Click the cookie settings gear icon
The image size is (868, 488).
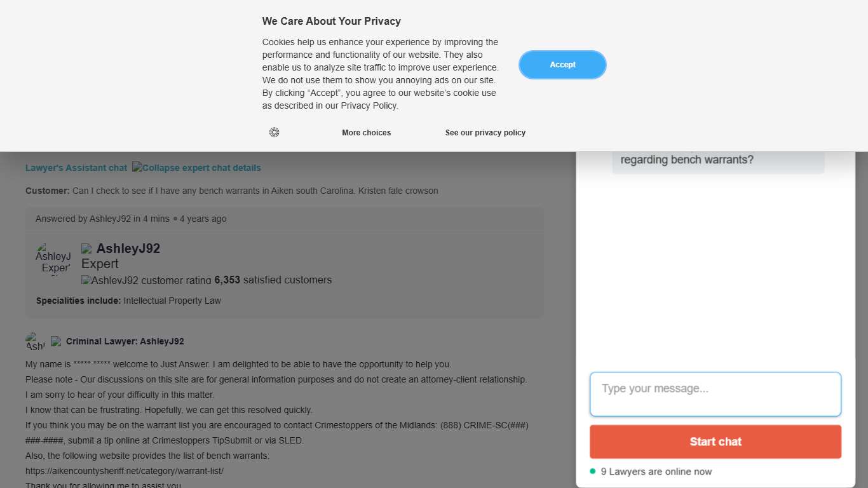(274, 132)
